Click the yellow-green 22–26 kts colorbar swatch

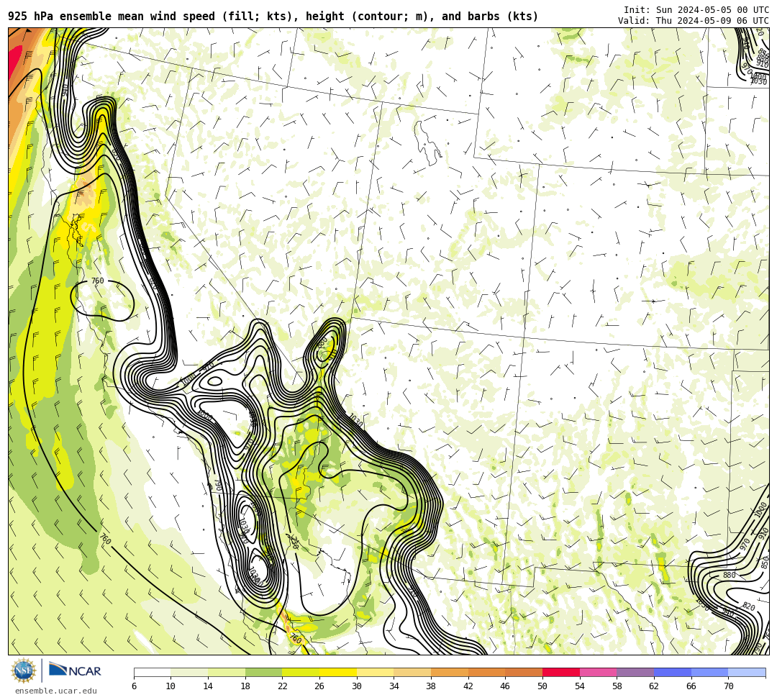[x=301, y=672]
